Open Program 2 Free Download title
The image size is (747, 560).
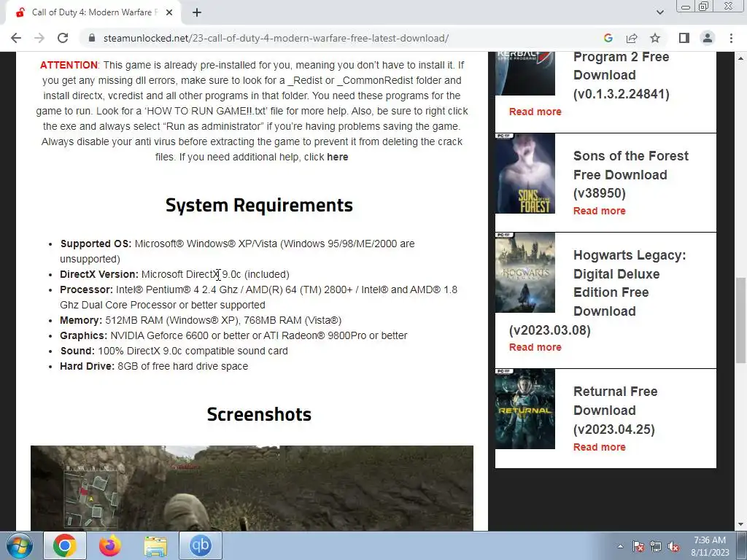pyautogui.click(x=622, y=75)
